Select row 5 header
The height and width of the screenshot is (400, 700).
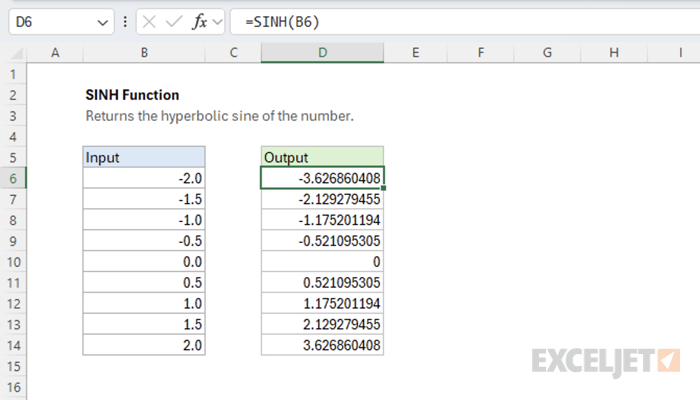click(x=13, y=157)
